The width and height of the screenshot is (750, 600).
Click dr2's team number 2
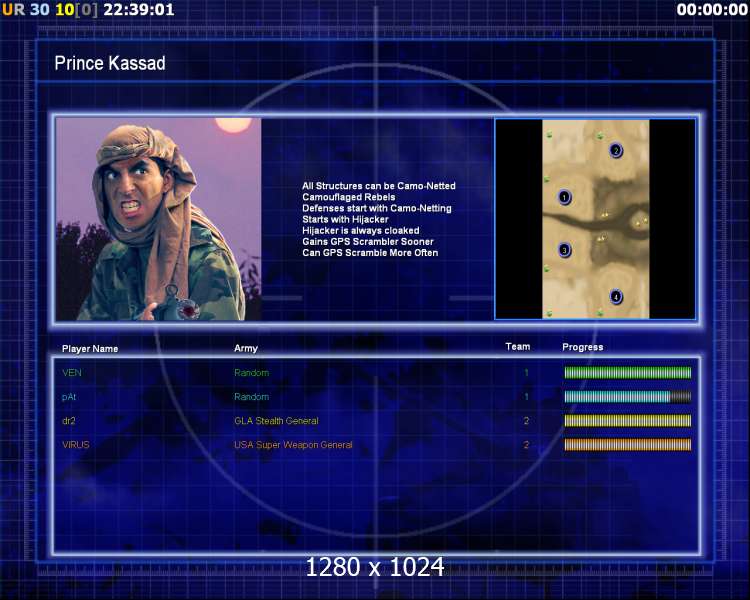(526, 421)
